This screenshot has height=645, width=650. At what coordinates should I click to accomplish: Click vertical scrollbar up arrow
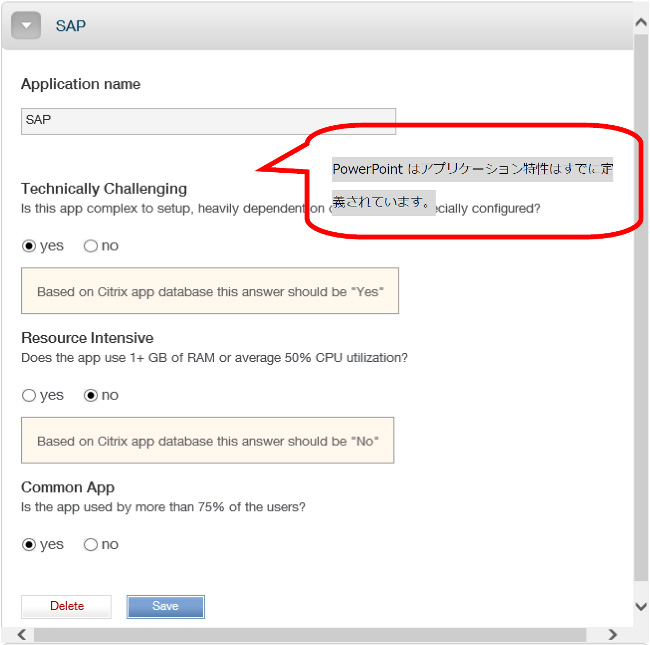tap(641, 22)
